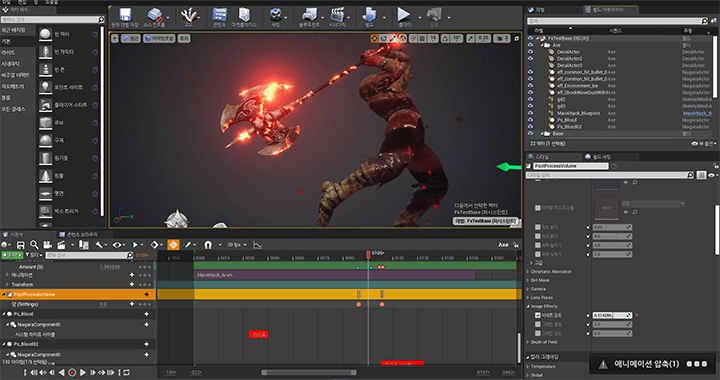Screen dimensions: 720x380
Task: Open the Blueprints gamepad toolbar icon
Action: (x=309, y=15)
